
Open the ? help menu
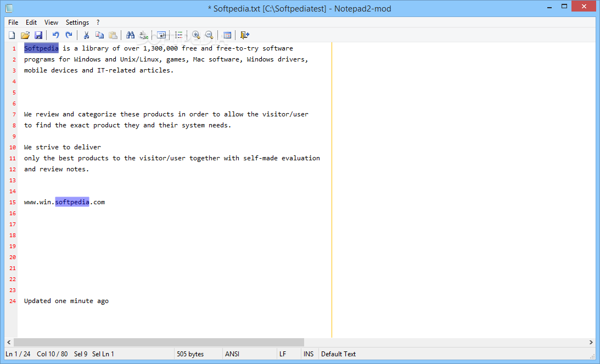98,22
